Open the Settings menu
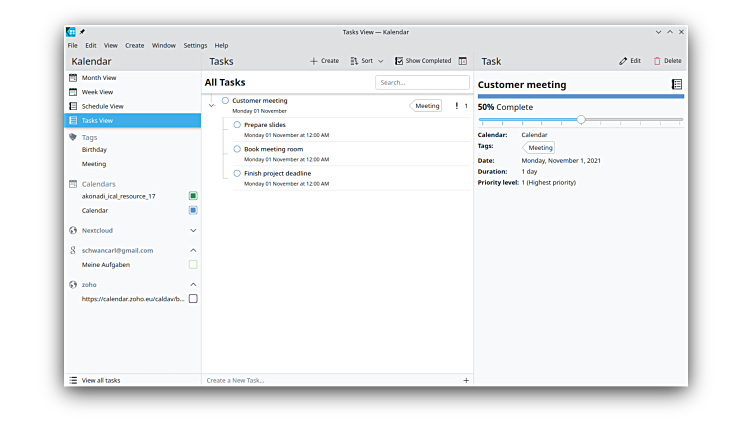Screen dimensions: 752x423 pos(195,45)
